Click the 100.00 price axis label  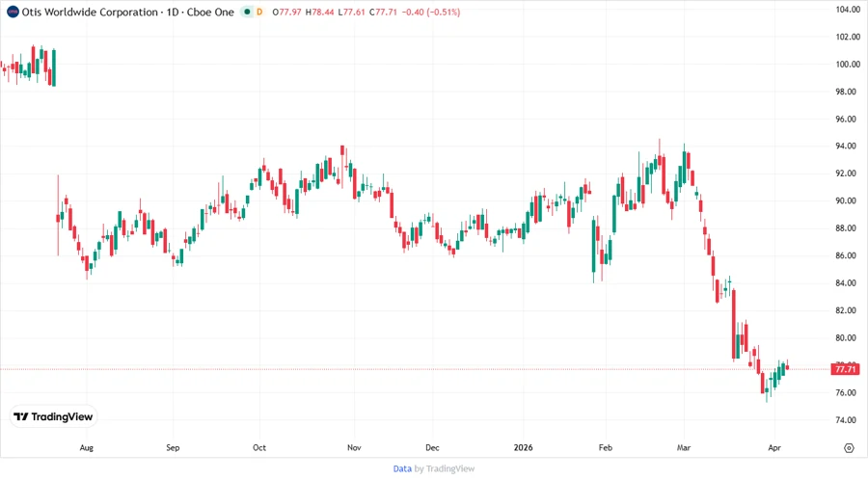(848, 65)
